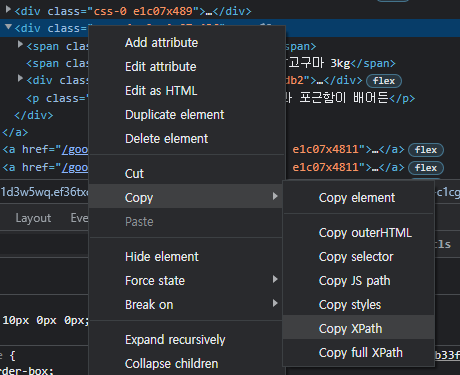Open the first /goo href link

[75, 150]
